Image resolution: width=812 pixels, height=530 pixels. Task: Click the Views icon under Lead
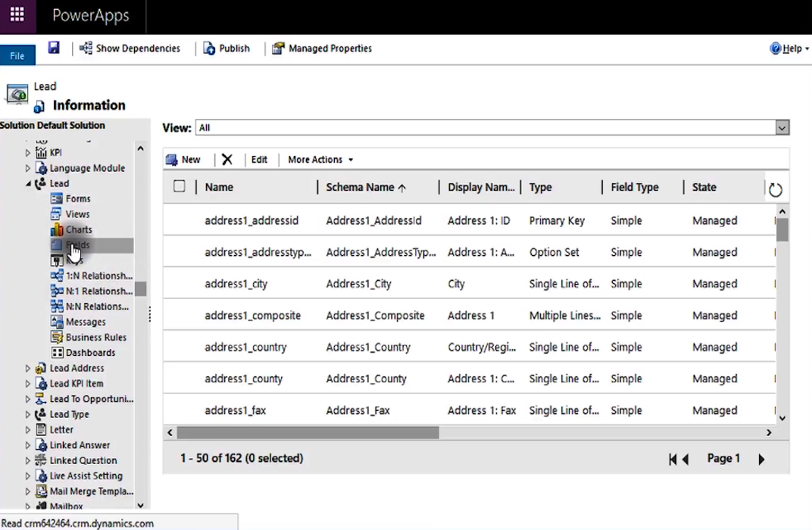point(57,214)
